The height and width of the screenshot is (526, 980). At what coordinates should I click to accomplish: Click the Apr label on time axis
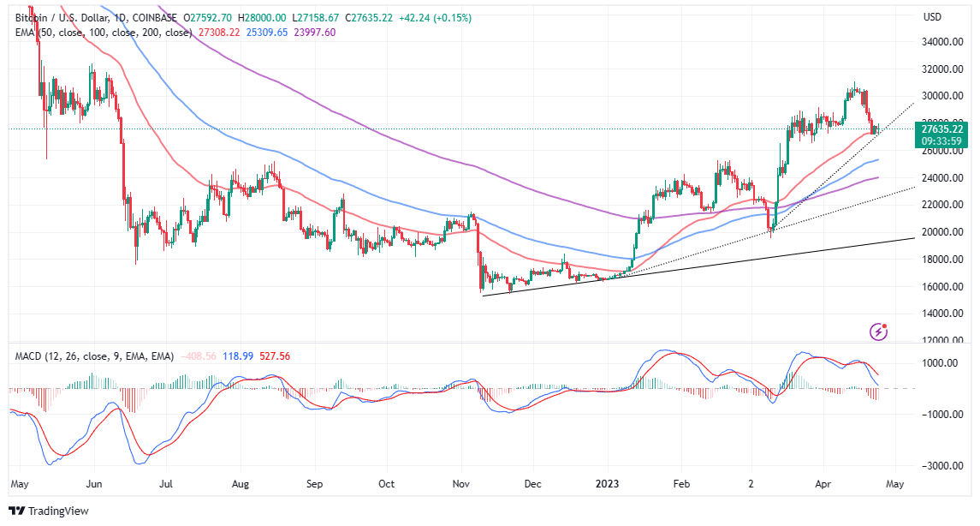tap(823, 483)
